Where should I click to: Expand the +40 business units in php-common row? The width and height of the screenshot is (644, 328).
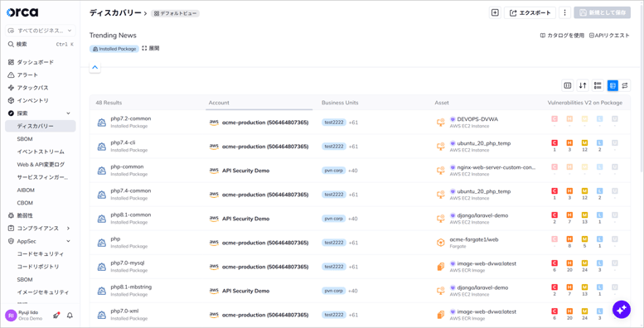tap(353, 171)
